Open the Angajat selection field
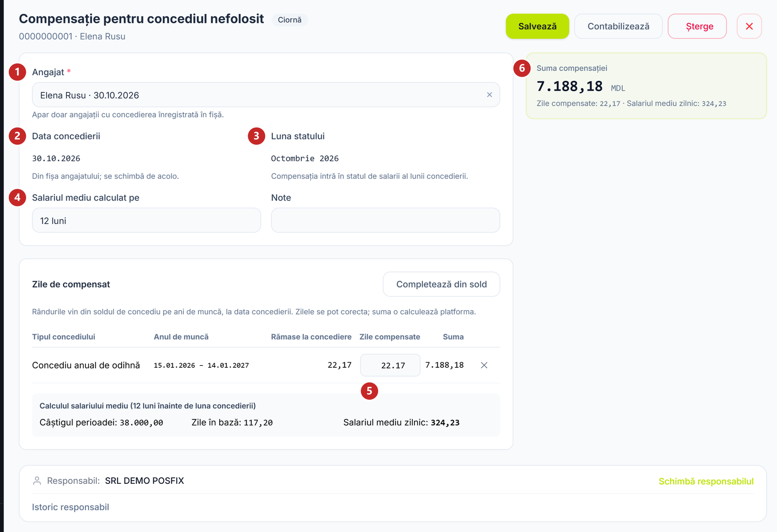The image size is (777, 532). click(266, 95)
